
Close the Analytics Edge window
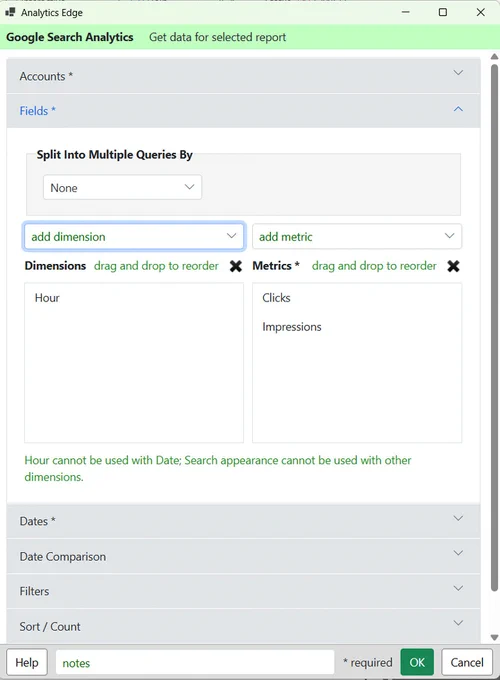point(480,12)
